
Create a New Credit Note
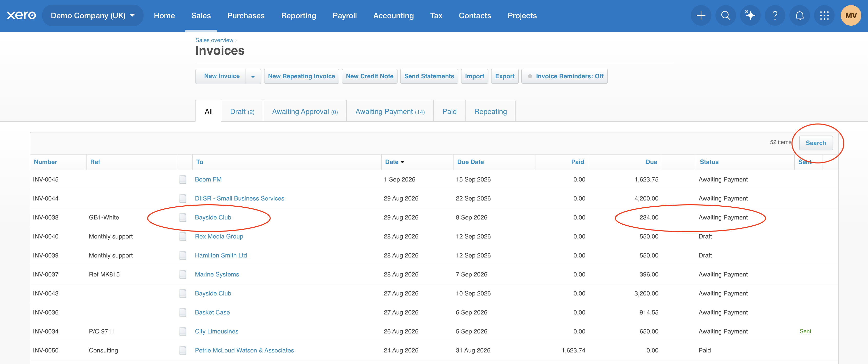(370, 76)
